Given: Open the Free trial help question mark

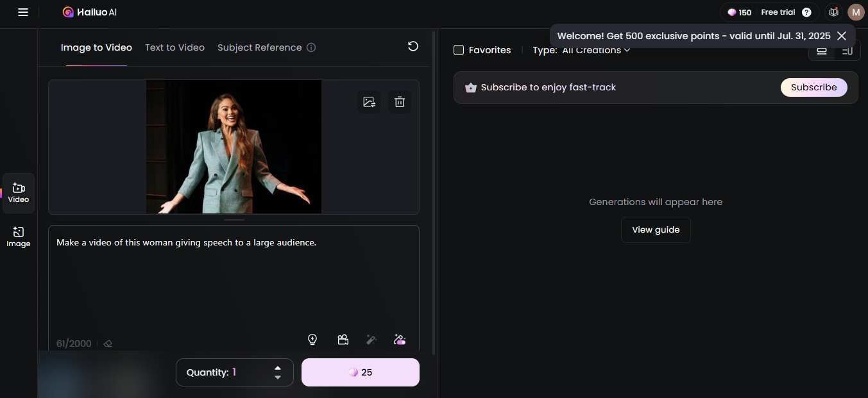Looking at the screenshot, I should [806, 12].
